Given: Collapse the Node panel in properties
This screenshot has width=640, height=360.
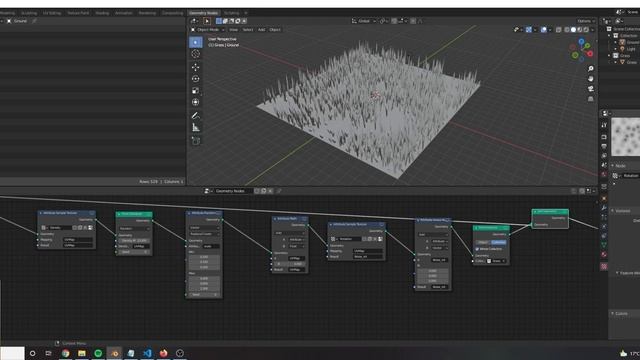Looking at the screenshot, I should pyautogui.click(x=620, y=166).
